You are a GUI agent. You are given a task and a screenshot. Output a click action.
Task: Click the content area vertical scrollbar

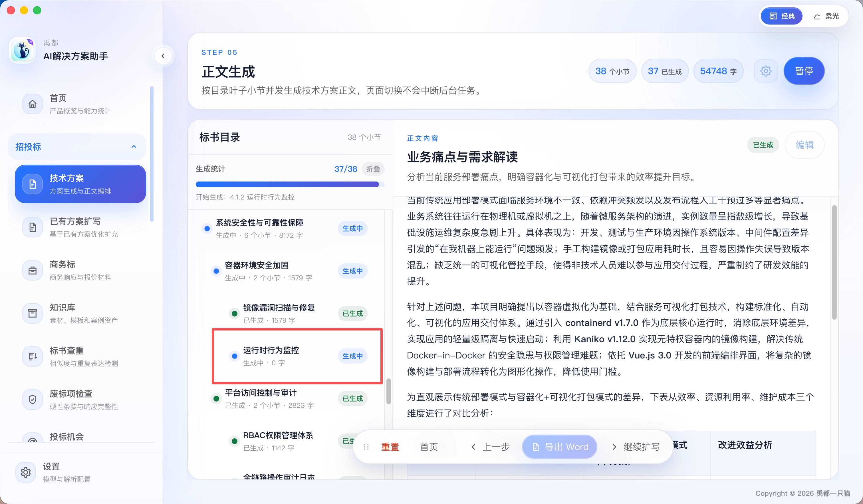tap(834, 262)
